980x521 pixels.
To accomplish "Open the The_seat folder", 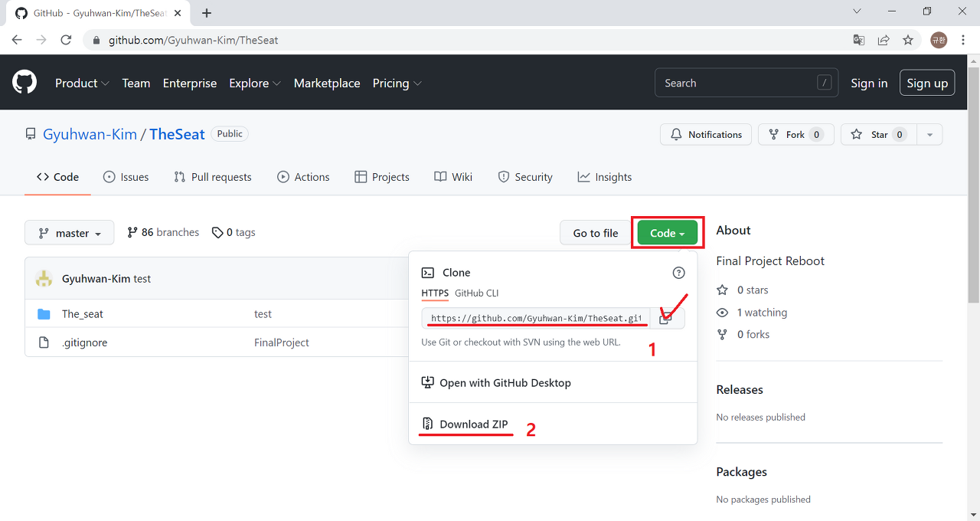I will 83,314.
